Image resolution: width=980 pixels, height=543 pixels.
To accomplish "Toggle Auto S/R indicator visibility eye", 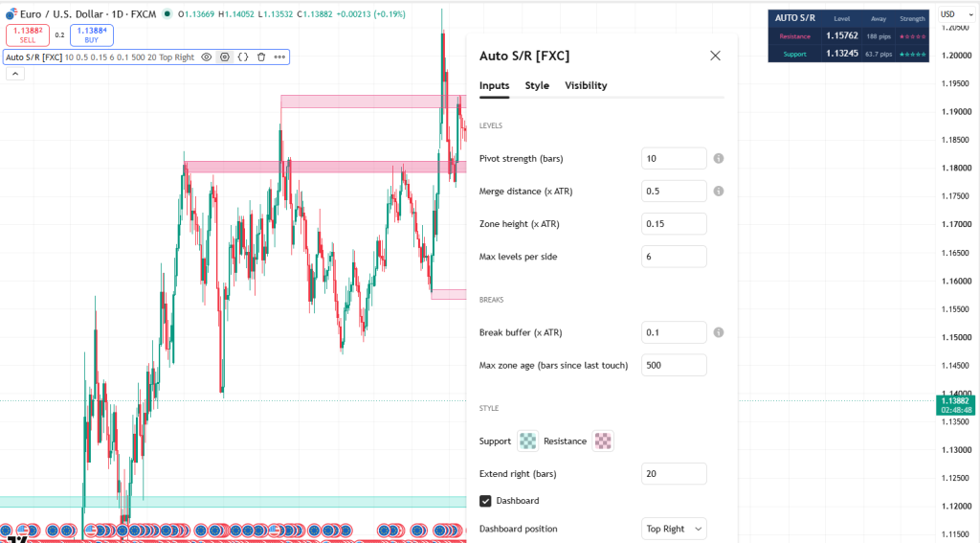I will (207, 57).
